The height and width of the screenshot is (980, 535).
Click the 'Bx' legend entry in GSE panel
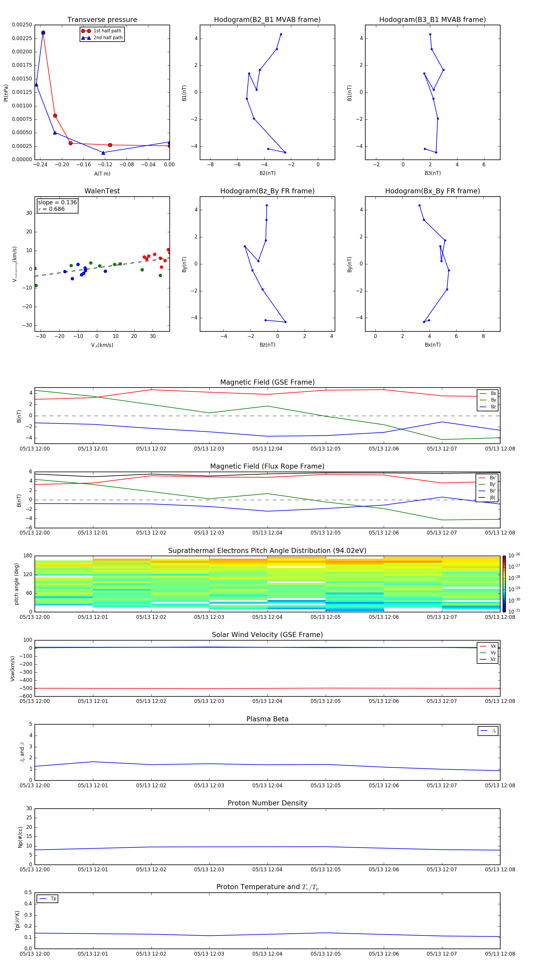click(x=488, y=393)
